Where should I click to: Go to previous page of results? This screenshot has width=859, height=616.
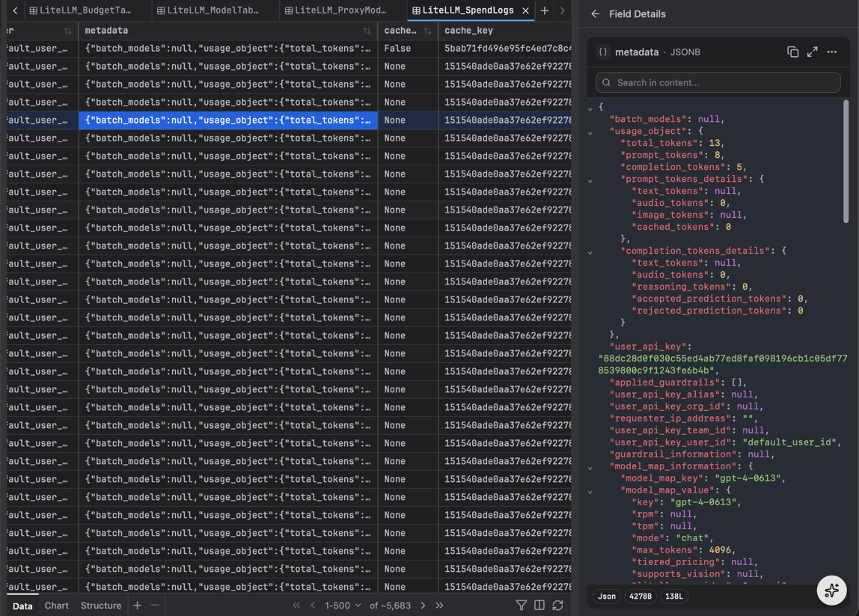[313, 605]
